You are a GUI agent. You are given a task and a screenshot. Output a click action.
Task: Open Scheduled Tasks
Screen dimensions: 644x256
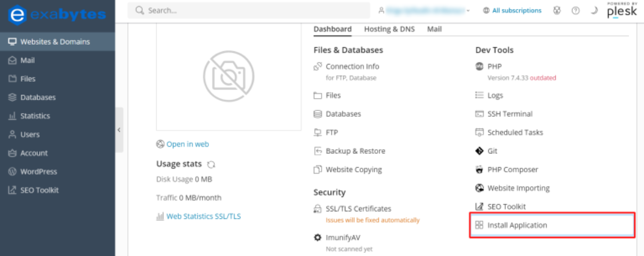(x=515, y=133)
